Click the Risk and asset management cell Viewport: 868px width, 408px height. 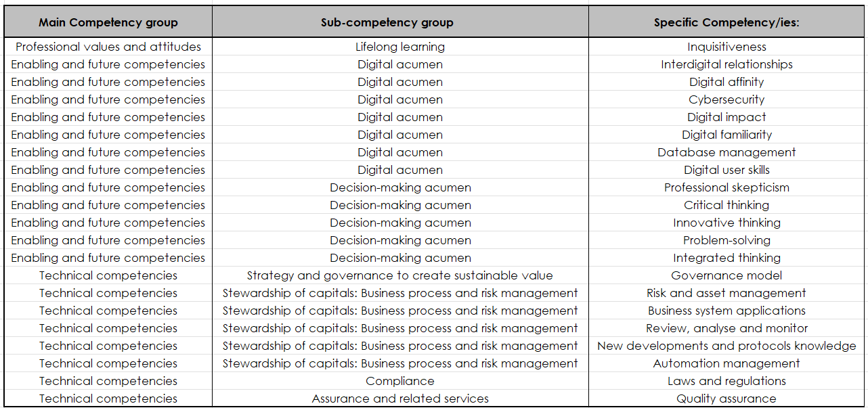tap(726, 293)
